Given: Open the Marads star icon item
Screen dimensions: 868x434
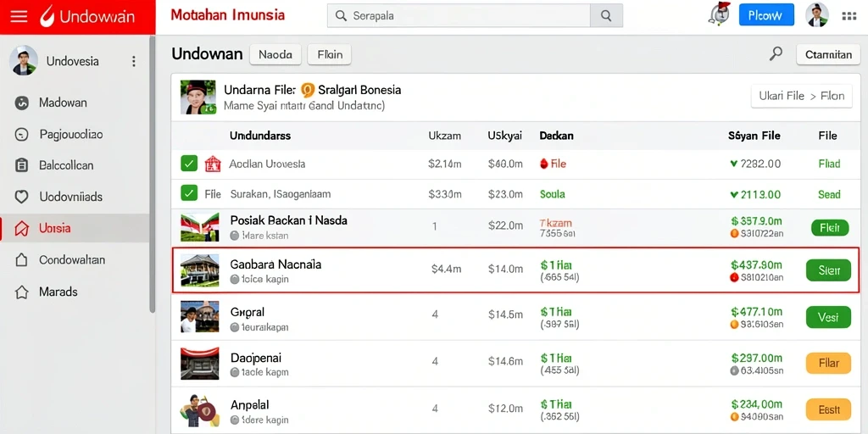Looking at the screenshot, I should 21,292.
